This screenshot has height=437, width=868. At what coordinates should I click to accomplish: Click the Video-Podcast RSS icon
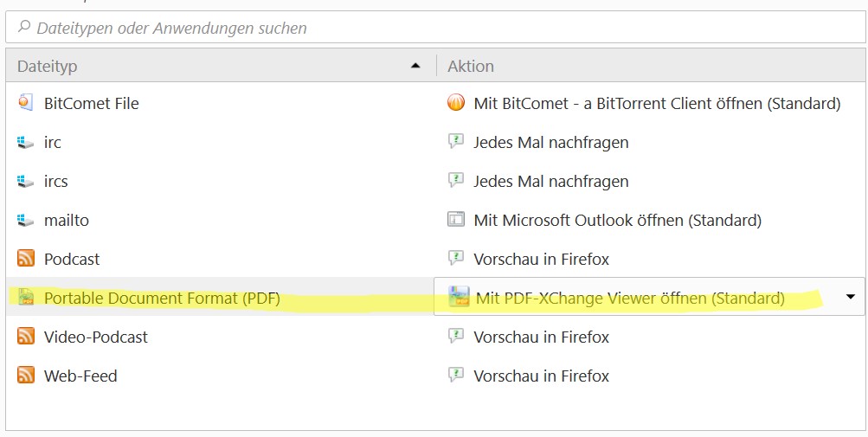26,337
